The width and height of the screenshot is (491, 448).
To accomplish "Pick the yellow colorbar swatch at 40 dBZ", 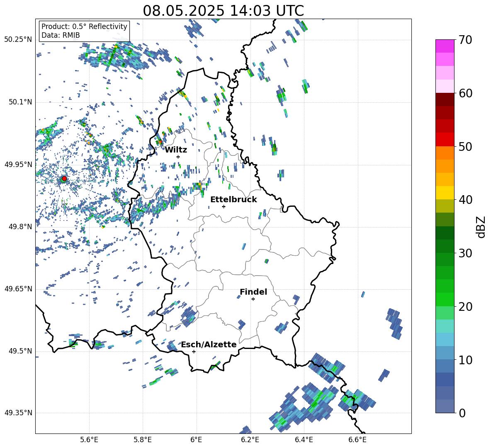I will tap(445, 193).
